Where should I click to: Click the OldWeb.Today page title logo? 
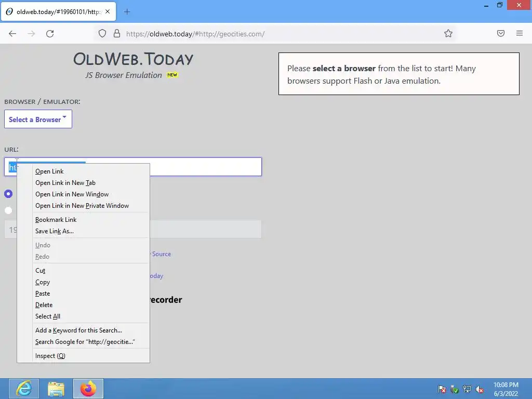click(x=134, y=59)
